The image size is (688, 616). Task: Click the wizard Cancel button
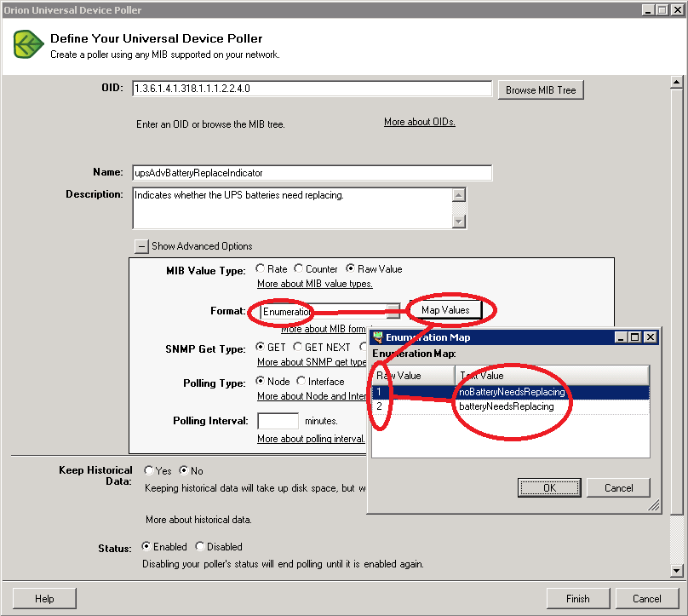647,599
